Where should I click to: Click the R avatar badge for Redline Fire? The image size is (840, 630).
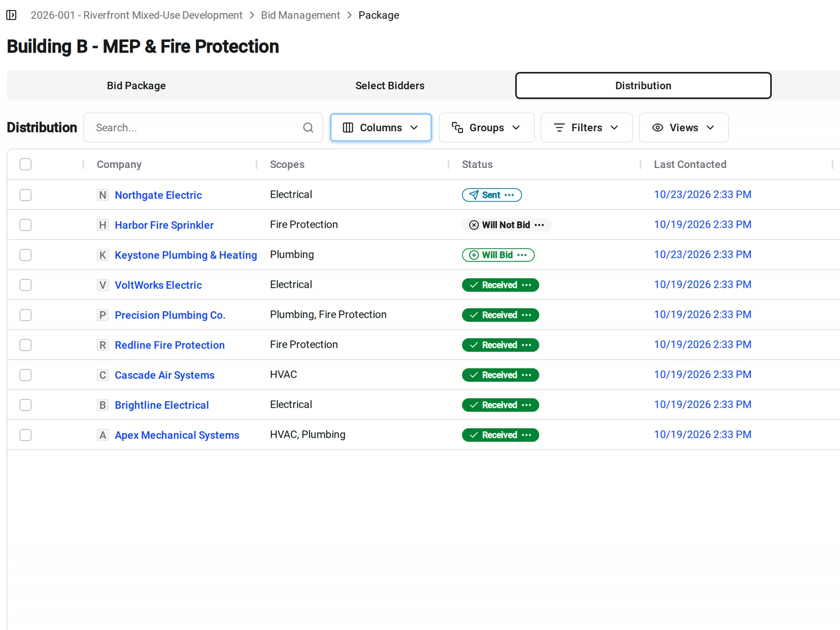click(x=103, y=345)
